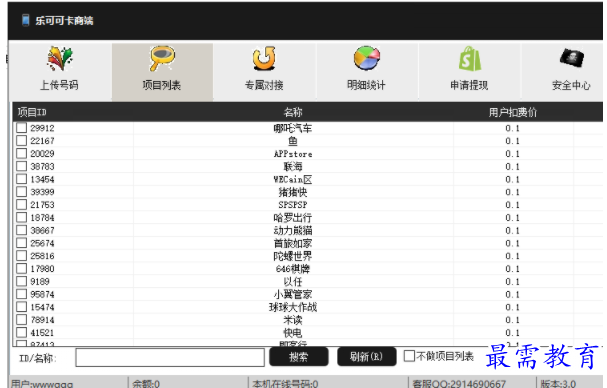Open the 安全中心 icon
This screenshot has width=607, height=388.
pyautogui.click(x=572, y=58)
